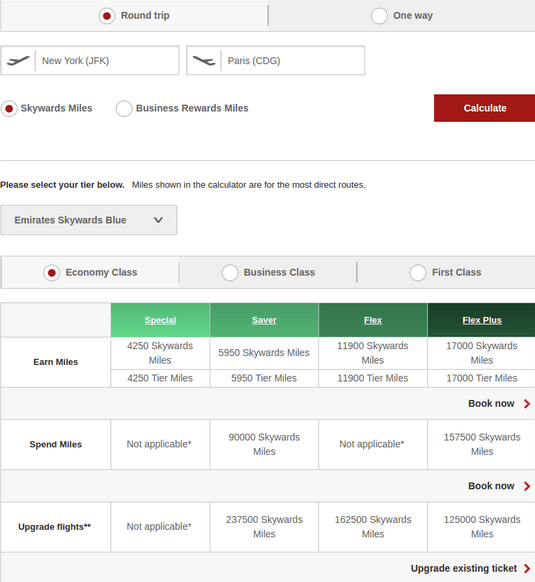Choose Business Rewards Miles option
535x582 pixels.
[x=124, y=108]
